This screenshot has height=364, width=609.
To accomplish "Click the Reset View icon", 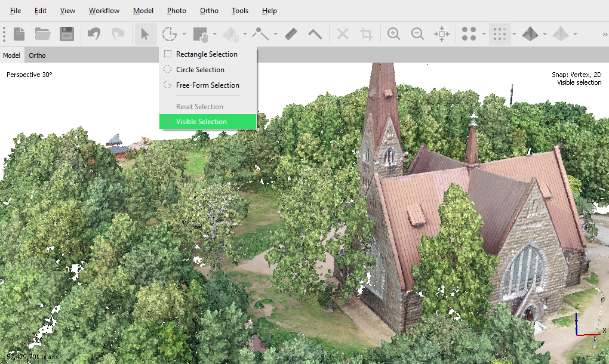I will point(442,34).
